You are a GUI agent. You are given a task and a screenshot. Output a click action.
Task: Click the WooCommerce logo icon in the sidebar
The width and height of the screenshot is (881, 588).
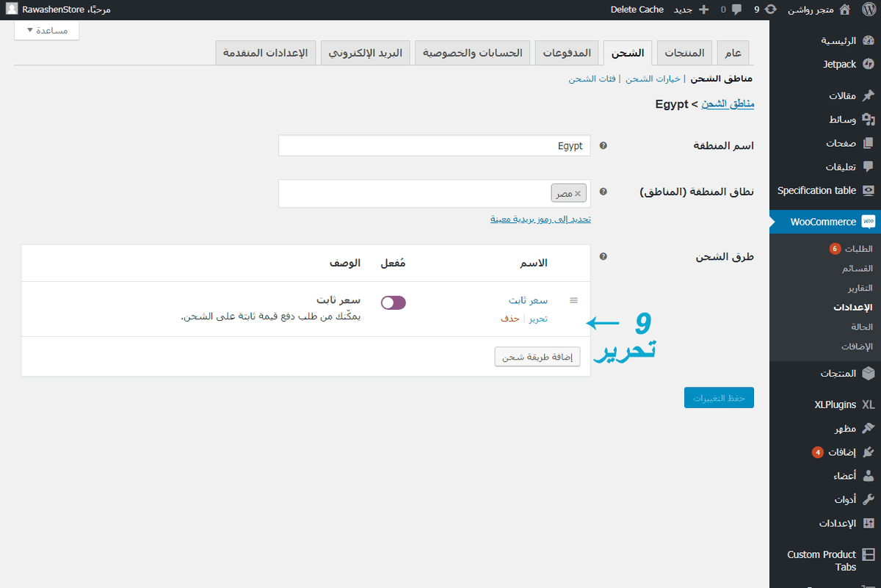coord(869,222)
